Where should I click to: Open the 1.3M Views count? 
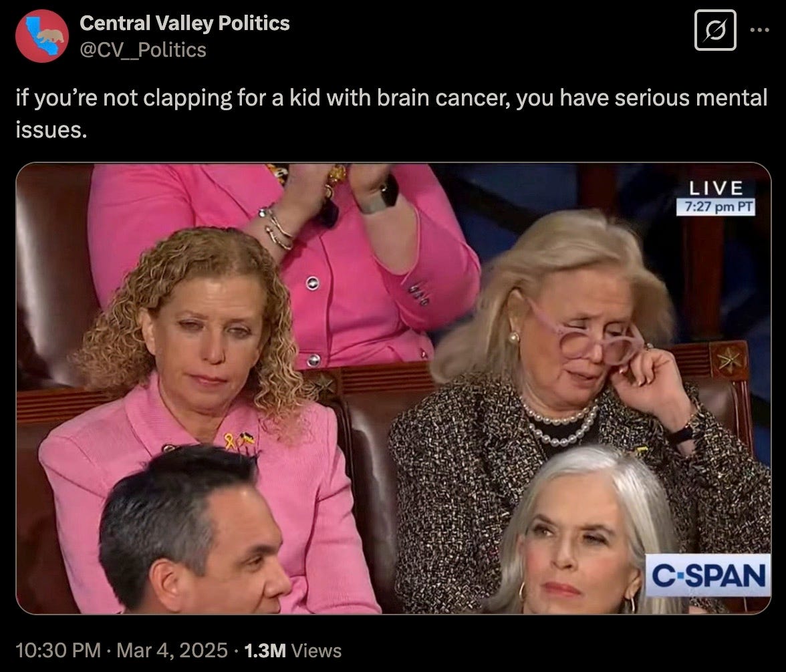[x=293, y=651]
